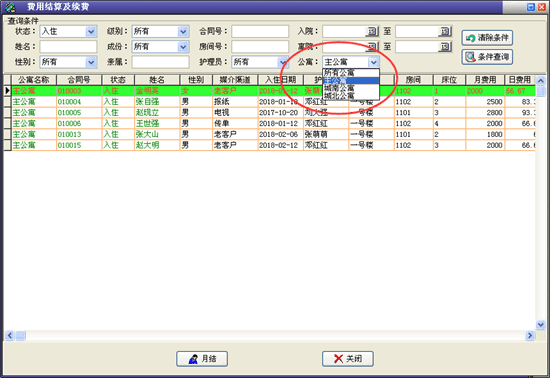Open the calendar picker for 入院 start date
Image resolution: width=550 pixels, height=378 pixels.
point(372,32)
